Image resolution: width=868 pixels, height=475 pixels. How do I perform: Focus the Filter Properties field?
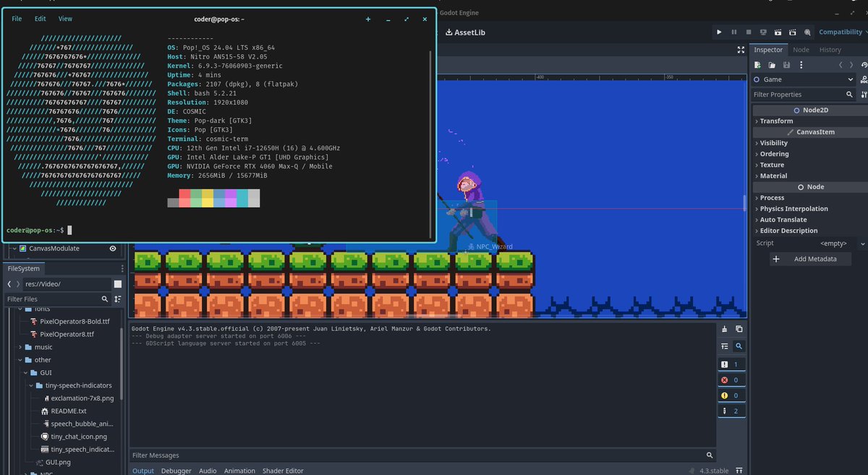(797, 95)
